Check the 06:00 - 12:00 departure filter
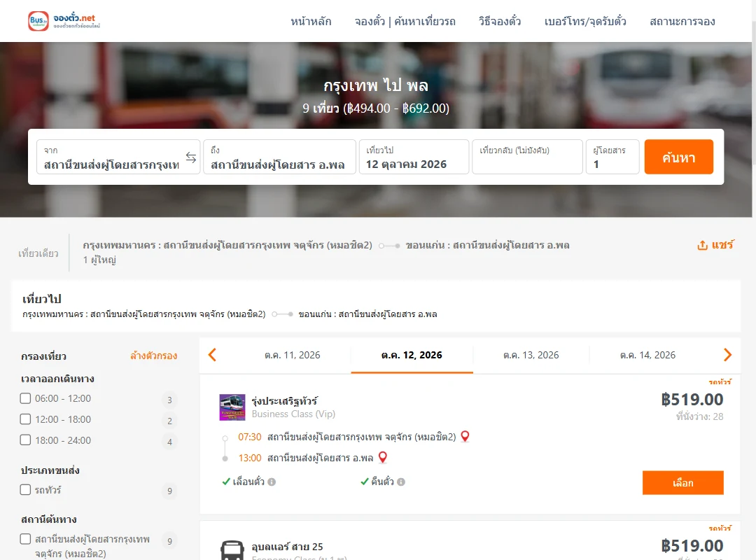Image resolution: width=756 pixels, height=560 pixels. tap(26, 398)
